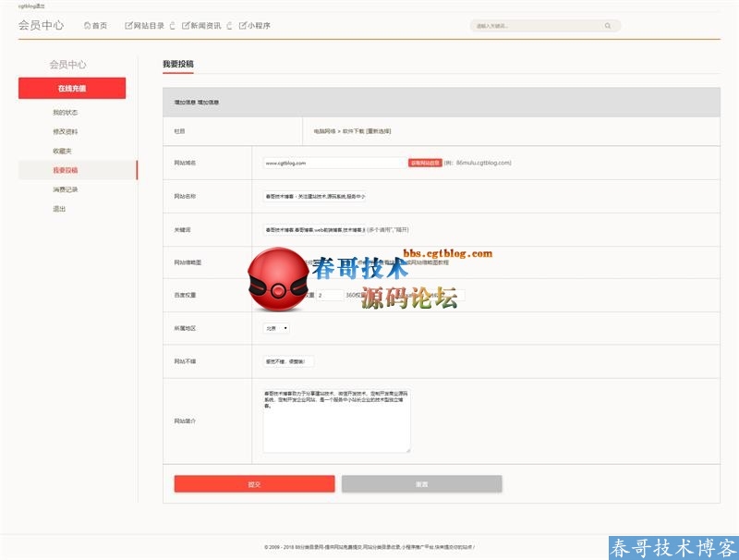The width and height of the screenshot is (739, 560).
Task: Go to 收藏夹 in the sidebar
Action: pyautogui.click(x=62, y=151)
